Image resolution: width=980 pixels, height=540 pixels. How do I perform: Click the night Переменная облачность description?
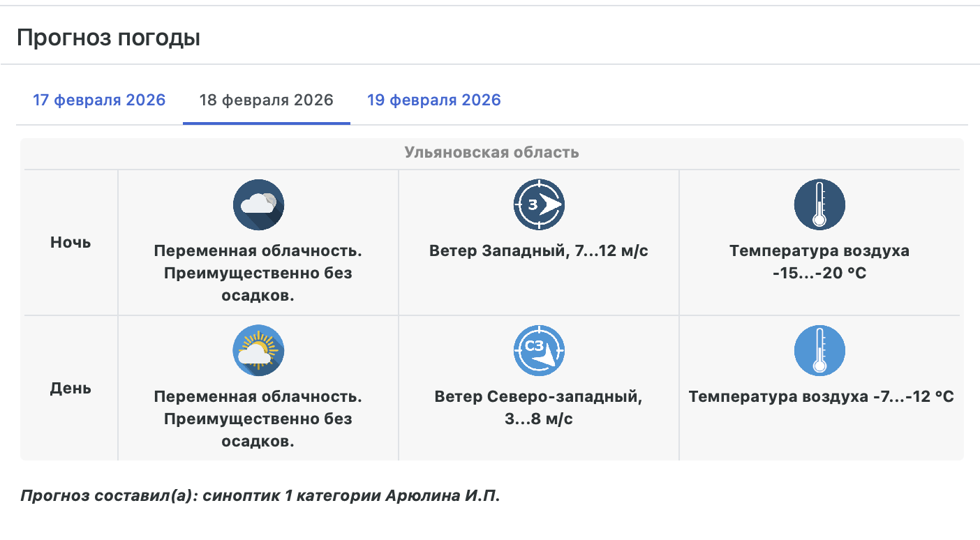pyautogui.click(x=258, y=273)
